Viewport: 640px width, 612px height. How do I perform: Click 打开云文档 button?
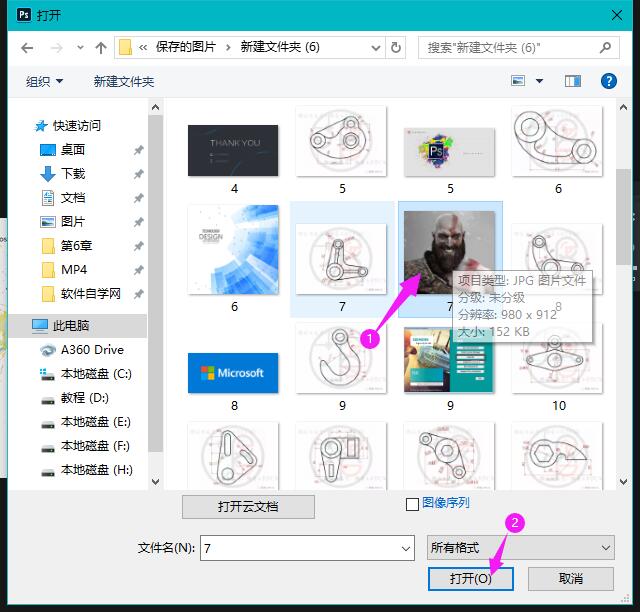(248, 507)
